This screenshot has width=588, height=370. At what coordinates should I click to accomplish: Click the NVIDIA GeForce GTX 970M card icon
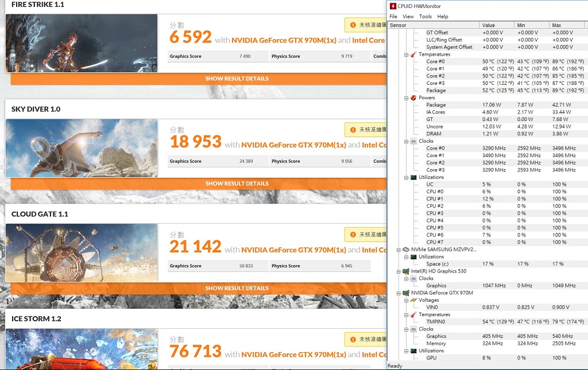406,293
